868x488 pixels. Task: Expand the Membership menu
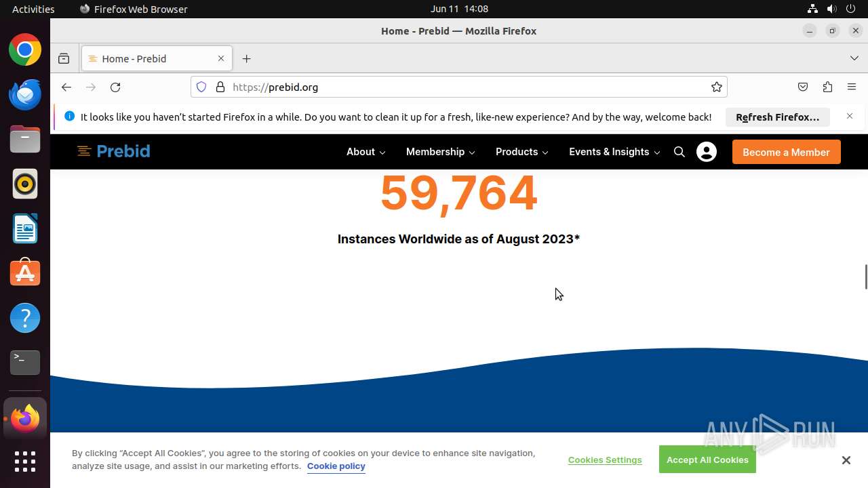pos(441,152)
